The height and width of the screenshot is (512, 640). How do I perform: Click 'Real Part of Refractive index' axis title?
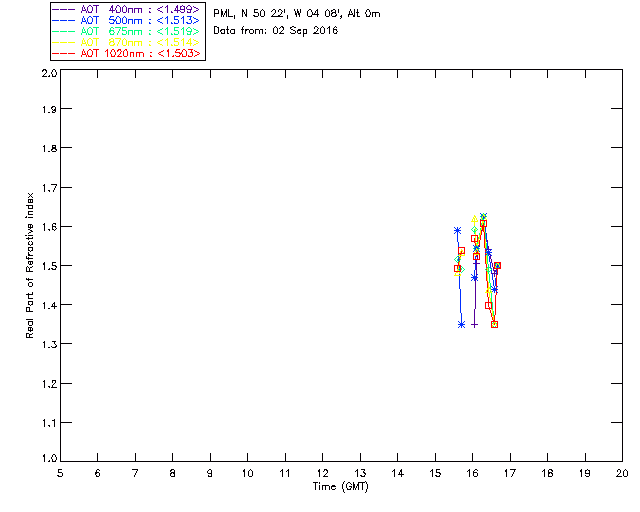click(x=29, y=265)
